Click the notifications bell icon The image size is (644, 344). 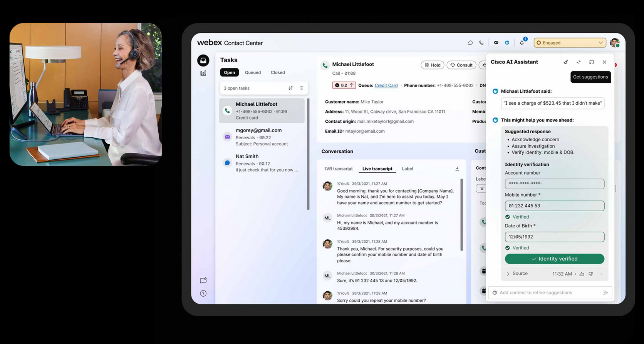point(522,43)
